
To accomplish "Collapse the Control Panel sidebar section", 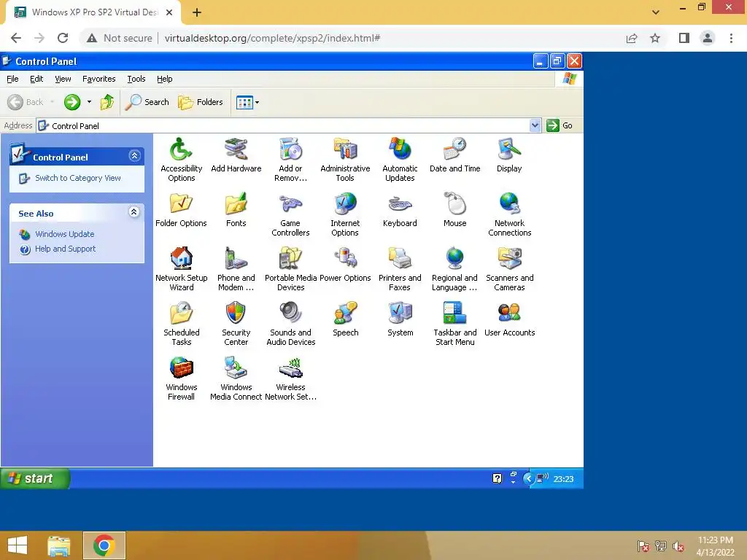I will click(x=134, y=156).
